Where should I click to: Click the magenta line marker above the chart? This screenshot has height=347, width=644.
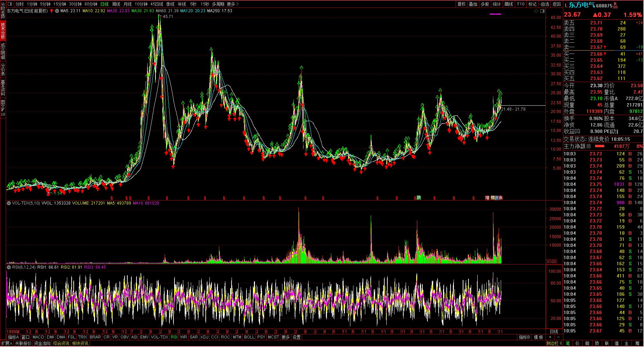click(495, 14)
